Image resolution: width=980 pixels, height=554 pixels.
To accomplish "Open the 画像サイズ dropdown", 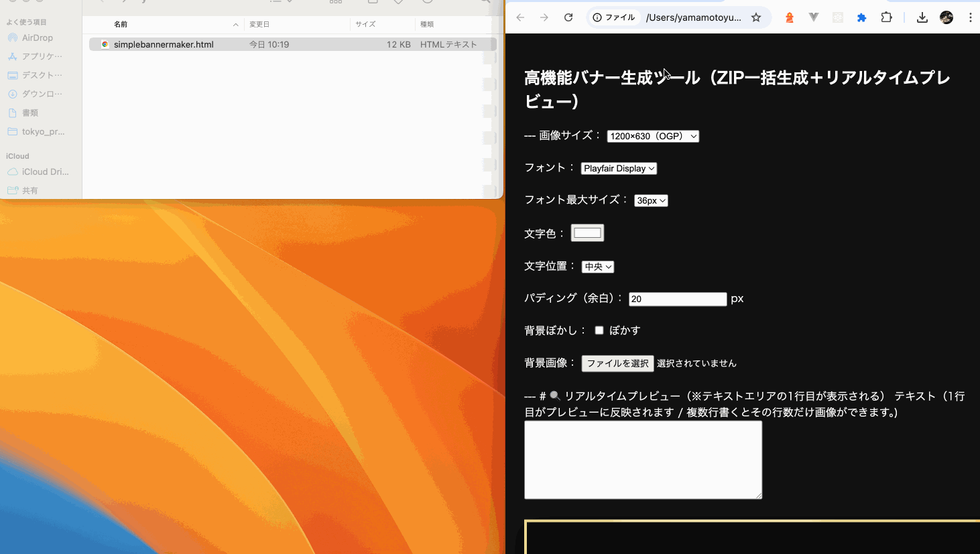I will click(653, 136).
